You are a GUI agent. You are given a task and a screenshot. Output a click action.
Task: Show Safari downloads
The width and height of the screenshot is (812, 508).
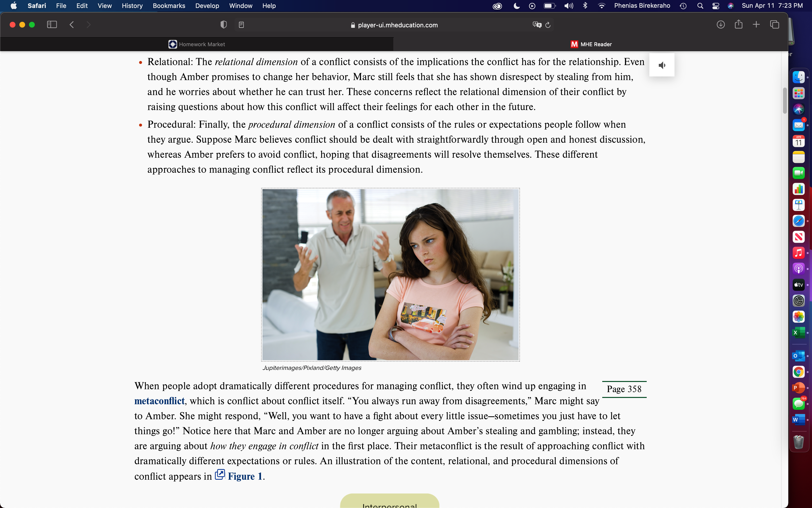(721, 24)
